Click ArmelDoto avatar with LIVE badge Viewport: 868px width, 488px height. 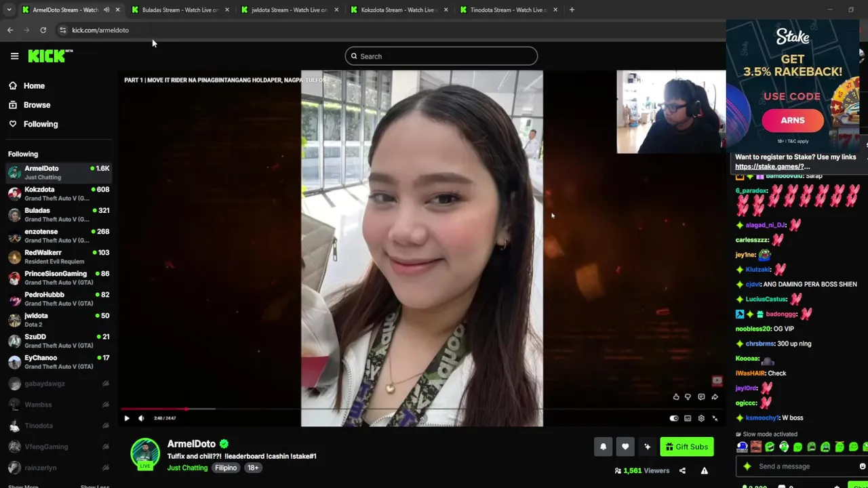tap(145, 454)
